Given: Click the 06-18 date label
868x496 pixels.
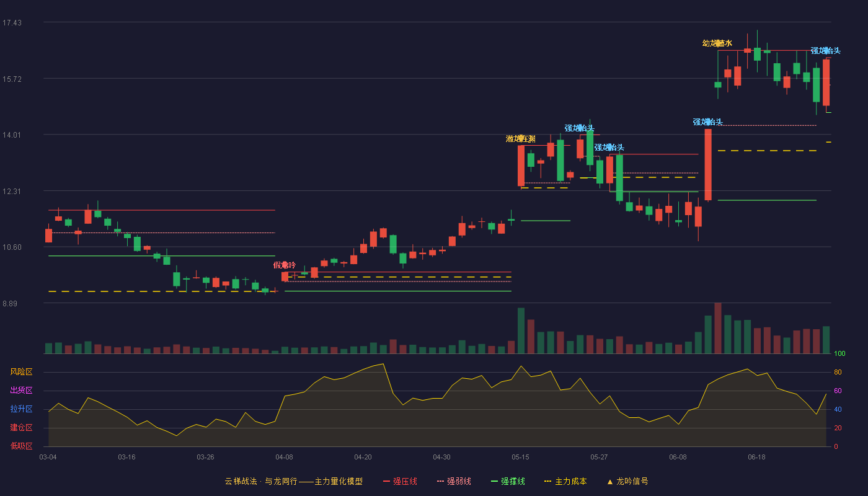Looking at the screenshot, I should pyautogui.click(x=756, y=457).
